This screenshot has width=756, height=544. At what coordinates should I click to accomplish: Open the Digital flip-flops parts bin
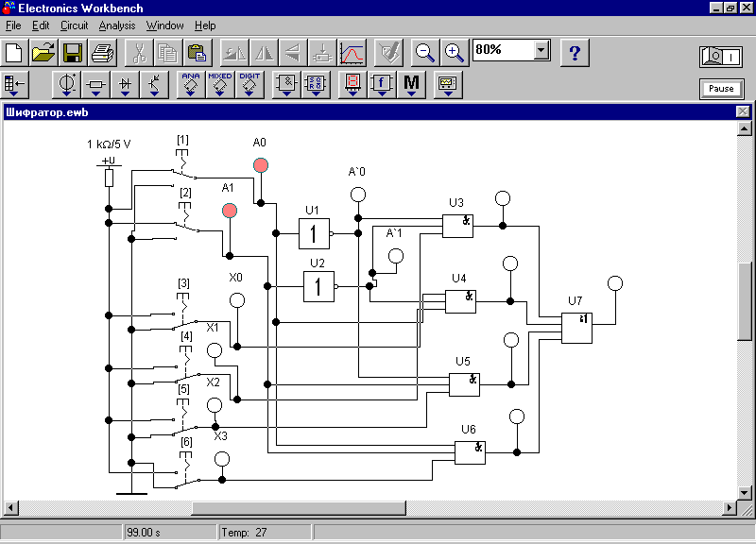tap(316, 84)
